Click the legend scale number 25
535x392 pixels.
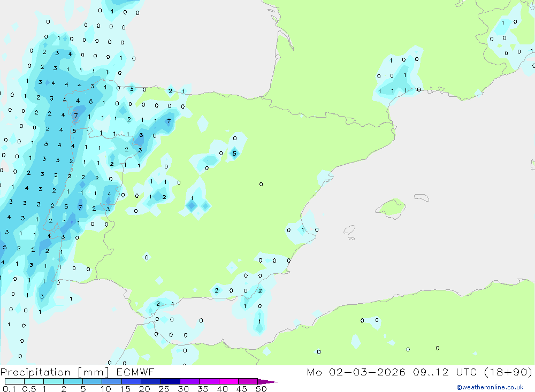[164, 389]
